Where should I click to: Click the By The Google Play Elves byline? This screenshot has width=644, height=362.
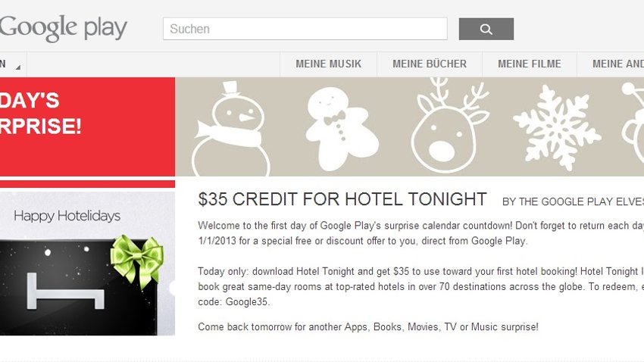coord(573,201)
